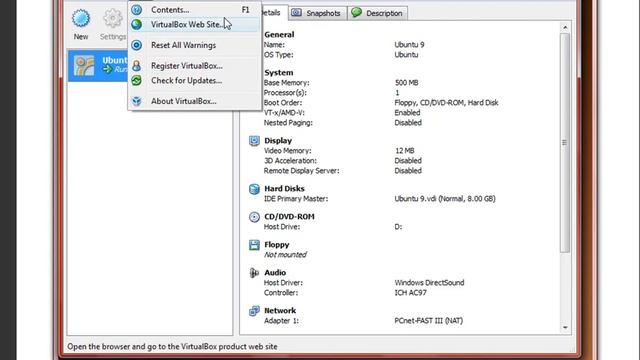Click the Ubuntu 9 VM icon in list

pyautogui.click(x=84, y=66)
